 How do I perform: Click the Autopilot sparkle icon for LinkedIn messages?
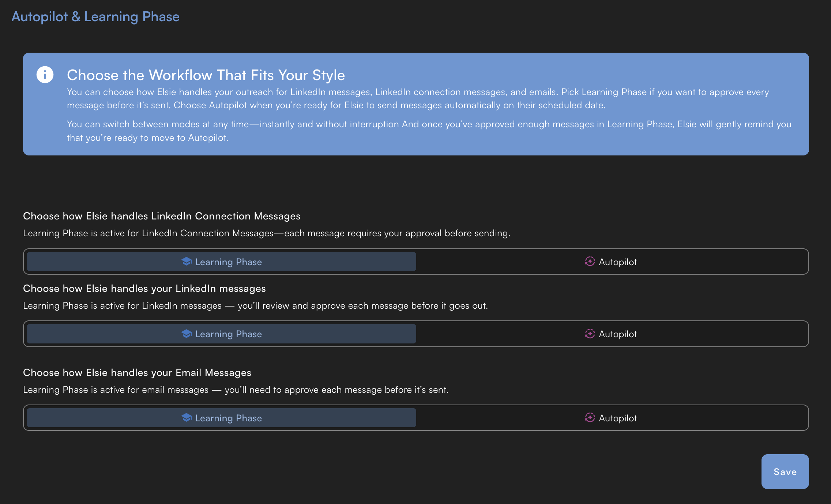tap(590, 334)
